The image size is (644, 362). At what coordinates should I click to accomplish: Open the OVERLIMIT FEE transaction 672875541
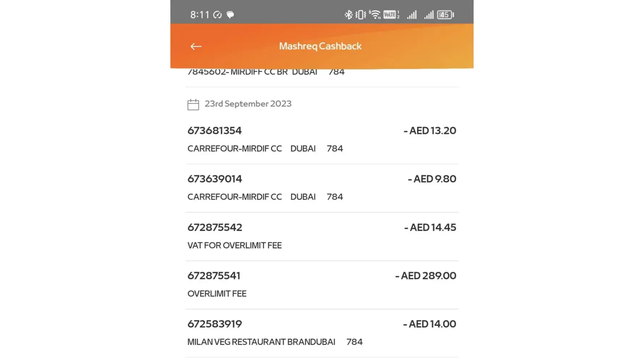[322, 285]
